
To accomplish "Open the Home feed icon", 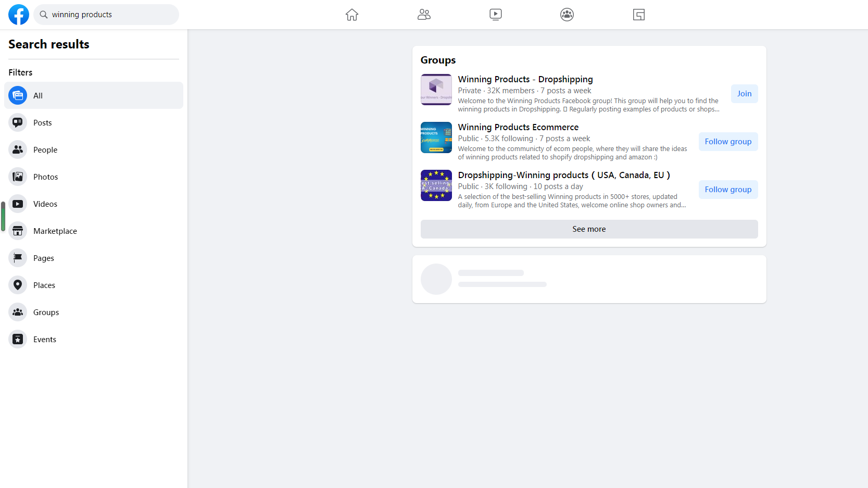I will [352, 15].
